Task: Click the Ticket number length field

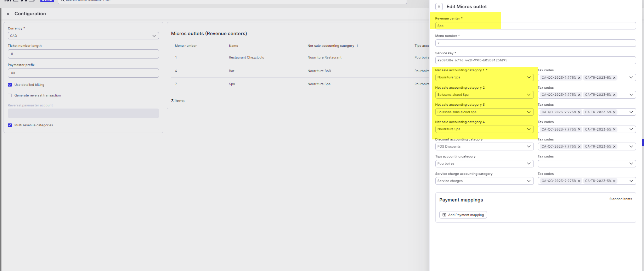Action: (83, 54)
